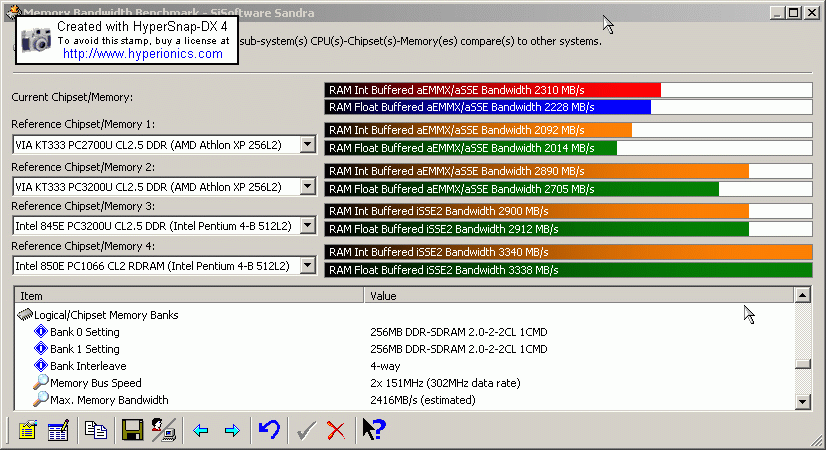The image size is (826, 450).
Task: Click the RAM Float iSSE2 3338 MB/s bar
Action: (x=568, y=270)
